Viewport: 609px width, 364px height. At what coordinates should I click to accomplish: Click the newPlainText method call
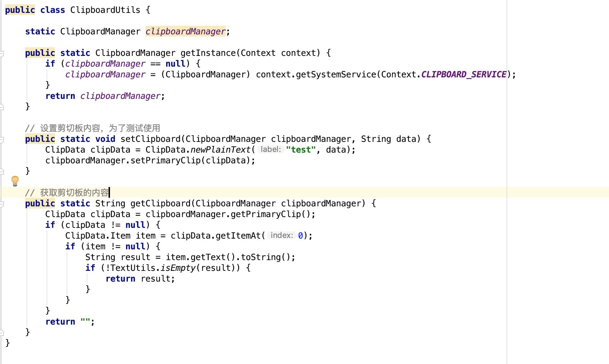point(220,150)
